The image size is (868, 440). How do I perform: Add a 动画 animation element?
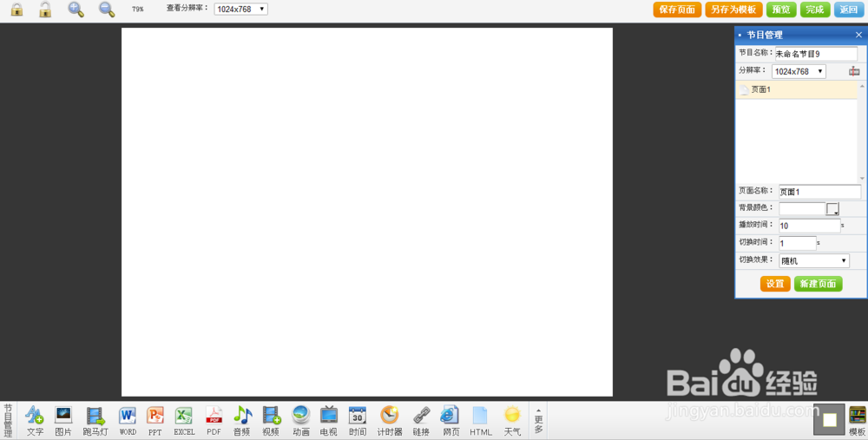click(x=301, y=421)
